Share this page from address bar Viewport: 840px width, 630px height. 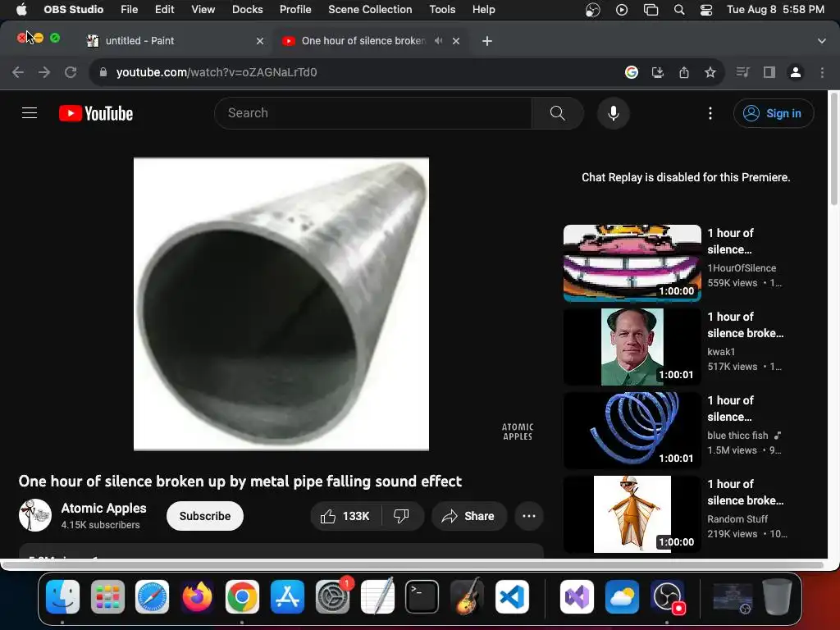coord(683,72)
